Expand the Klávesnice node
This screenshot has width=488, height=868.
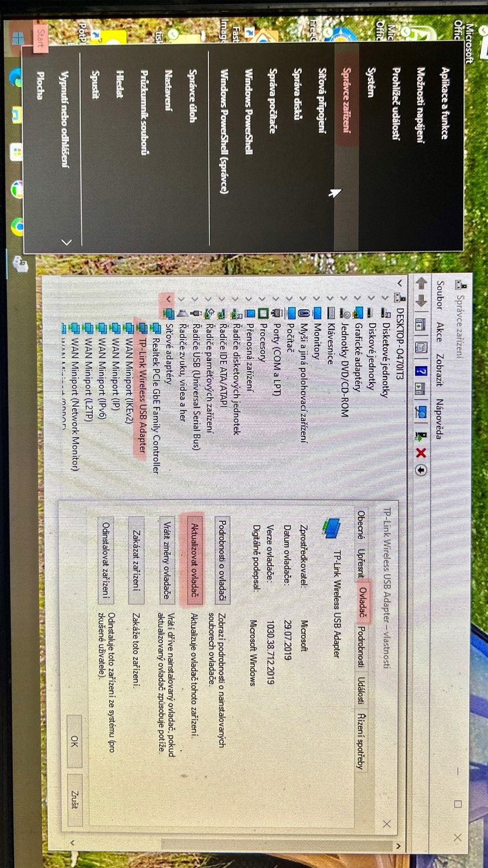[x=331, y=298]
